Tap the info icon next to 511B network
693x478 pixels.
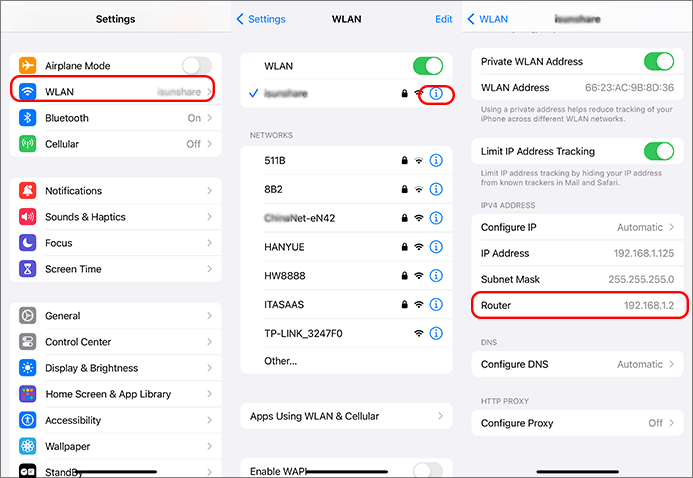[436, 160]
